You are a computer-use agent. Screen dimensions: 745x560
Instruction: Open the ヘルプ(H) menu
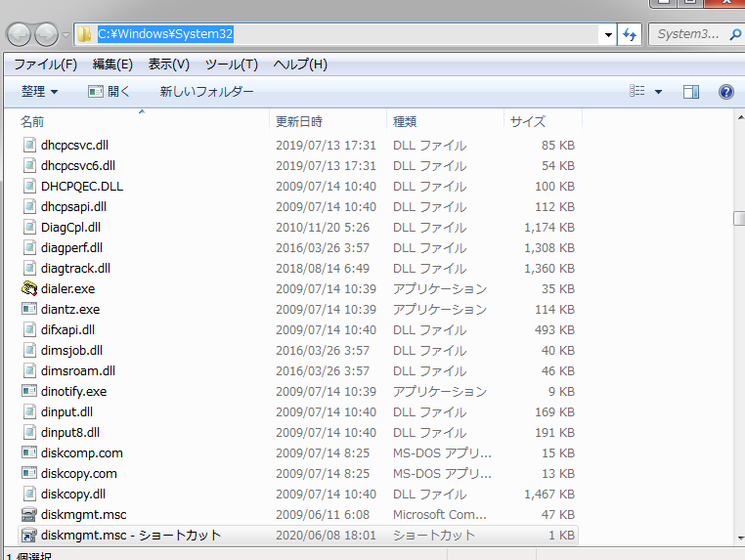pos(300,65)
